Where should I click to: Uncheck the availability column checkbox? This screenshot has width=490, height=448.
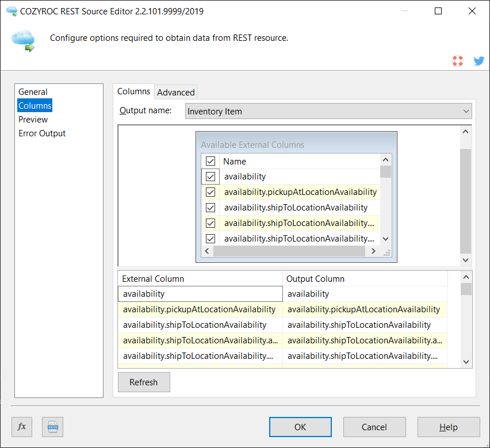(x=210, y=177)
